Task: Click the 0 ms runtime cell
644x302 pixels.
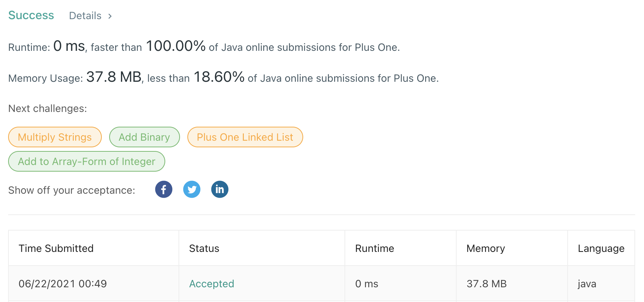Action: pos(367,284)
